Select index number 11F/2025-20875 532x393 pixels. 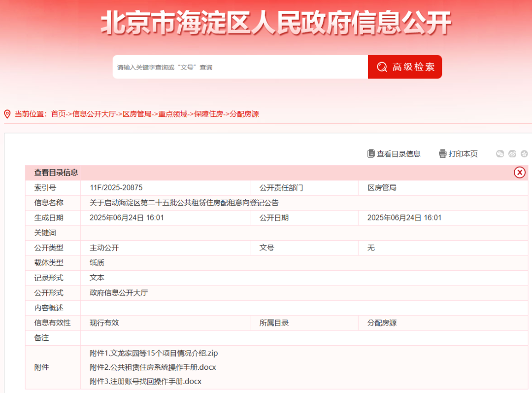(x=116, y=188)
